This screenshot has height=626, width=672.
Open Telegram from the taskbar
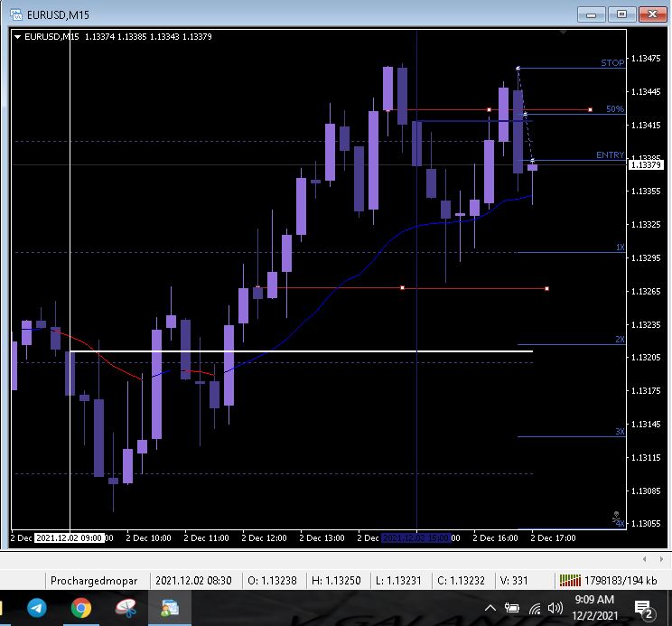[x=37, y=608]
